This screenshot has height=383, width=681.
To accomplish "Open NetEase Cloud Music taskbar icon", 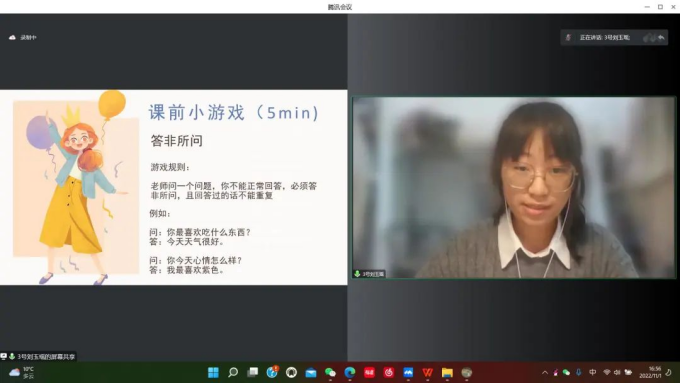I will pos(389,373).
